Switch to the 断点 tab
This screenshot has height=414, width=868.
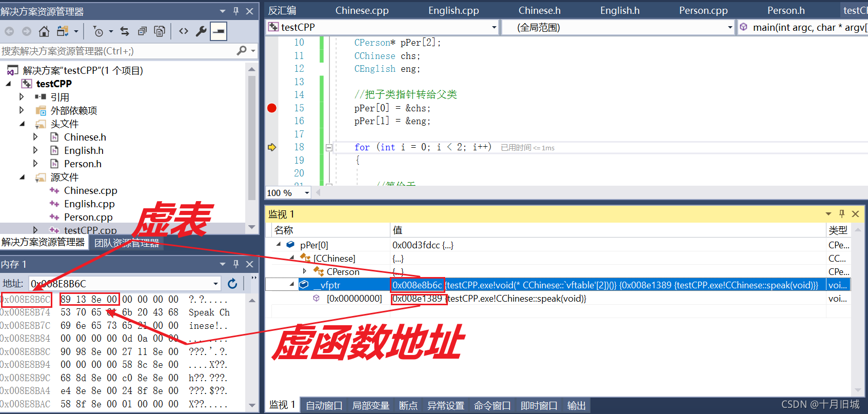point(408,405)
